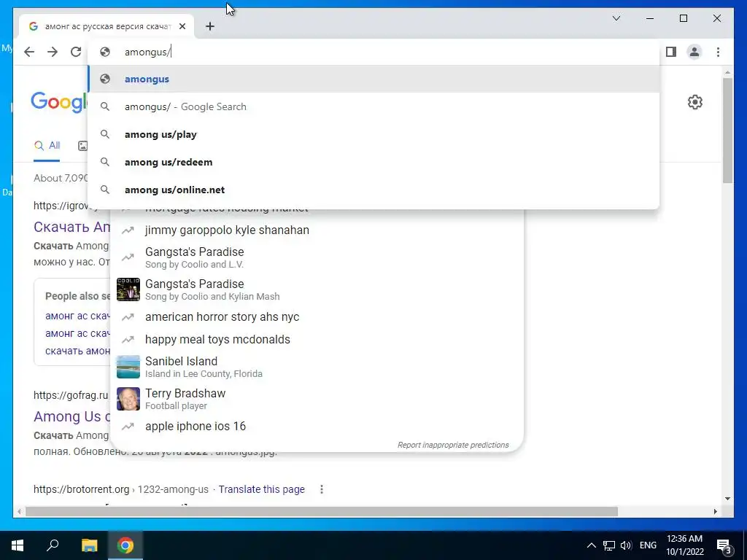This screenshot has width=747, height=560.
Task: Reload the current page
Action: [x=76, y=52]
